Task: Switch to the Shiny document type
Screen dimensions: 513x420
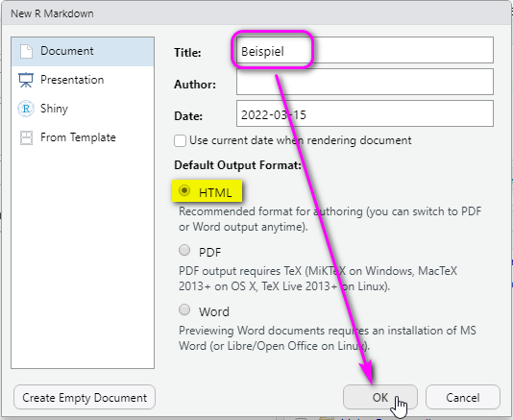Action: (83, 109)
